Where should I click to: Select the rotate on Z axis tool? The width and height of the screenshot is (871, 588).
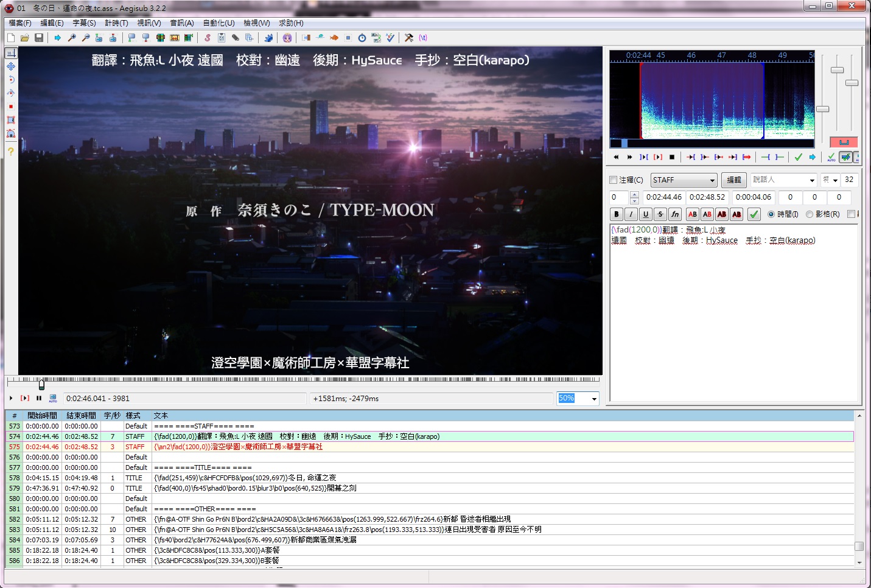(11, 80)
